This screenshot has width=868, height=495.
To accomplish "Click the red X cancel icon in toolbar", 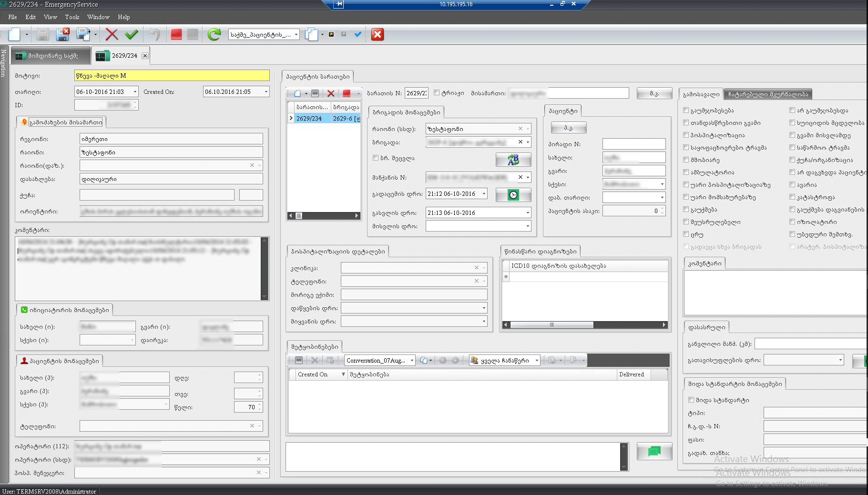I will click(112, 34).
